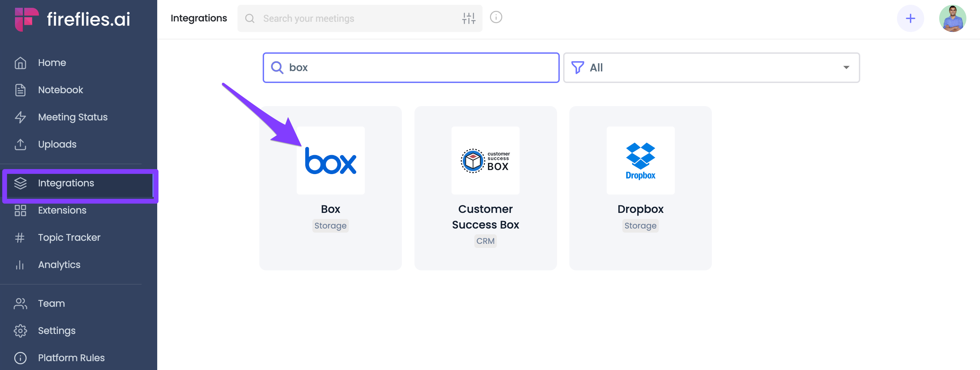The width and height of the screenshot is (980, 370).
Task: Open the meeting search filter sliders icon
Action: pos(469,18)
